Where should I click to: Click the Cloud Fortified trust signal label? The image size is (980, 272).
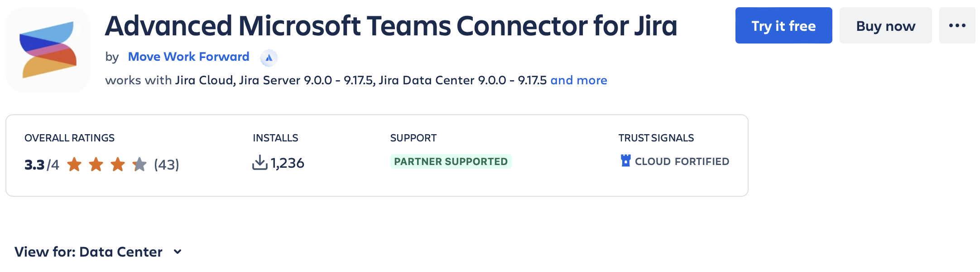[x=682, y=161]
